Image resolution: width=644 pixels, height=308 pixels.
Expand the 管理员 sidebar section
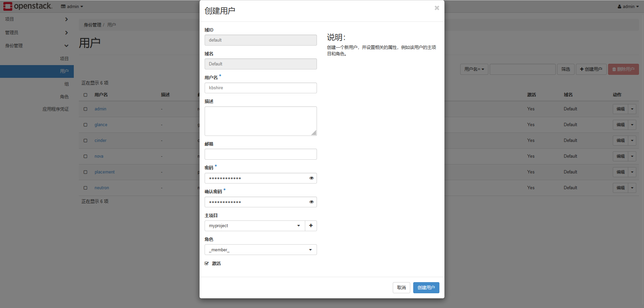click(x=37, y=33)
